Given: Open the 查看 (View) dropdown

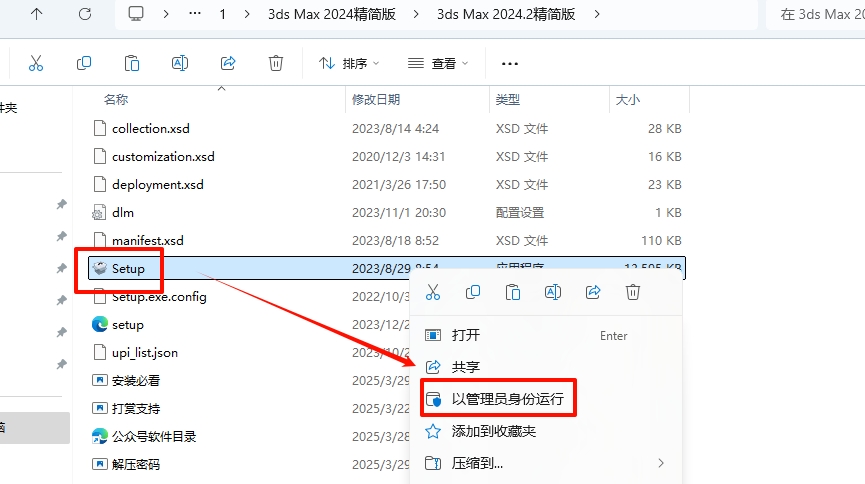Looking at the screenshot, I should click(438, 63).
